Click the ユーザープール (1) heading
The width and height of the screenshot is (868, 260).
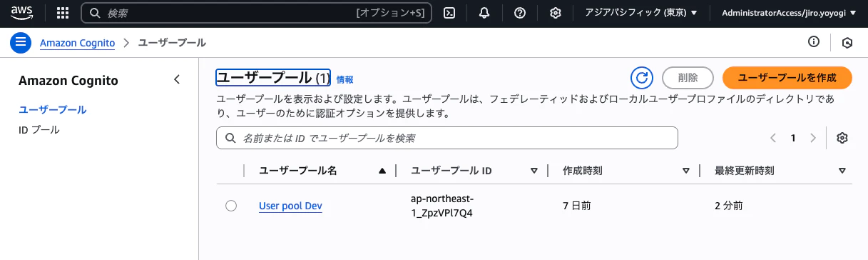273,77
